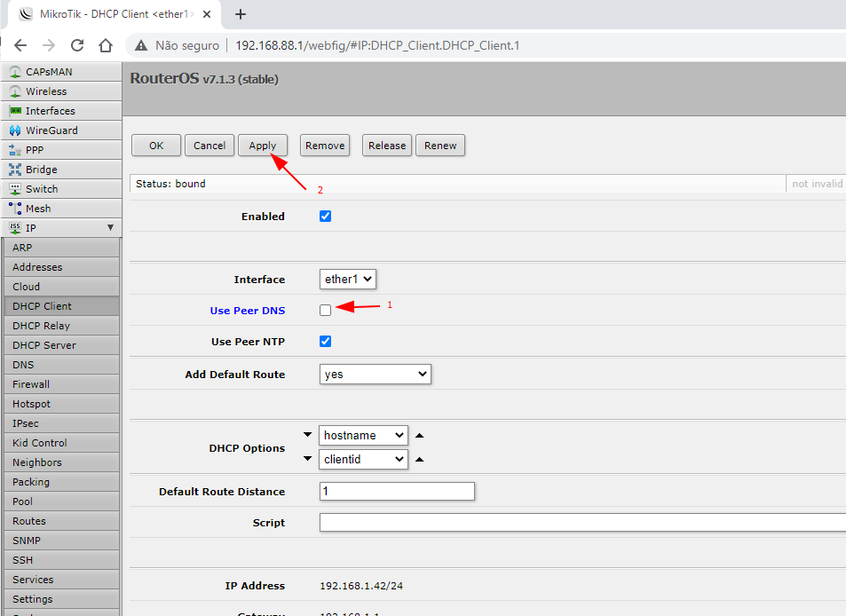Check the Use Peer DNS checkbox
Screen dimensions: 846x616
pos(325,310)
